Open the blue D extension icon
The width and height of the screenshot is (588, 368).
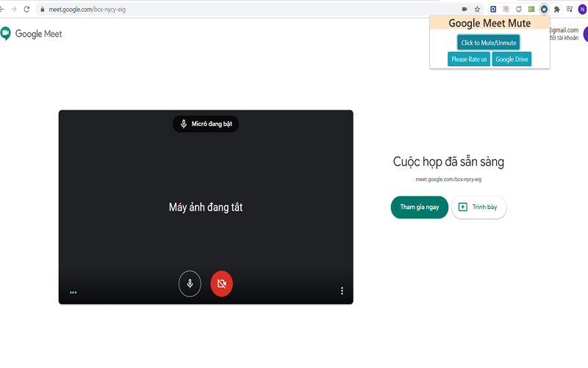coord(493,9)
